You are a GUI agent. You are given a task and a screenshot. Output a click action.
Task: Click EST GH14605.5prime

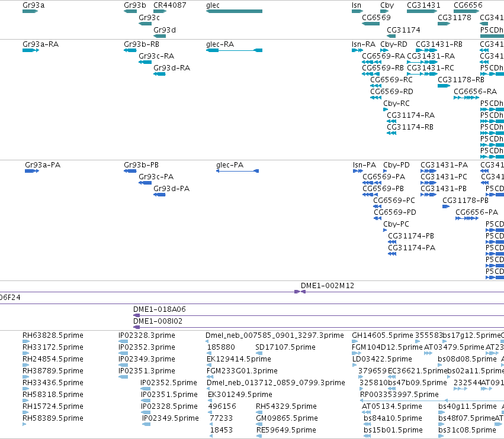[383, 335]
